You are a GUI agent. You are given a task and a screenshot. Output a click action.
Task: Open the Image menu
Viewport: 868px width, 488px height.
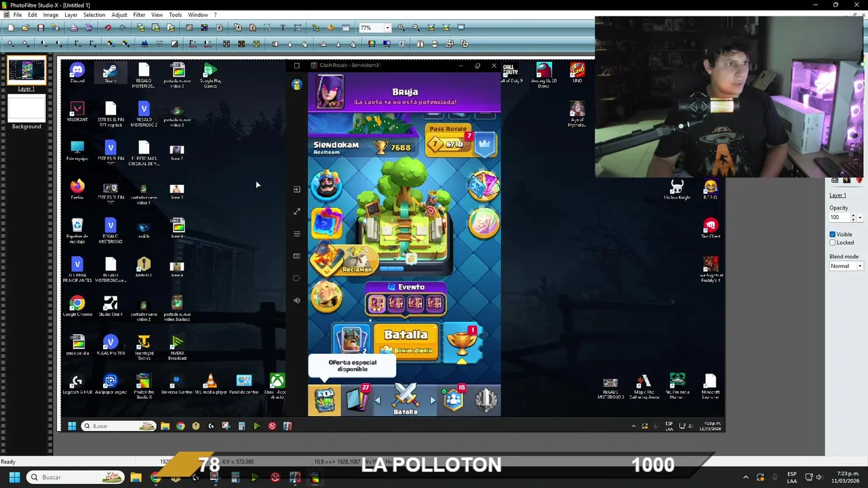point(50,15)
